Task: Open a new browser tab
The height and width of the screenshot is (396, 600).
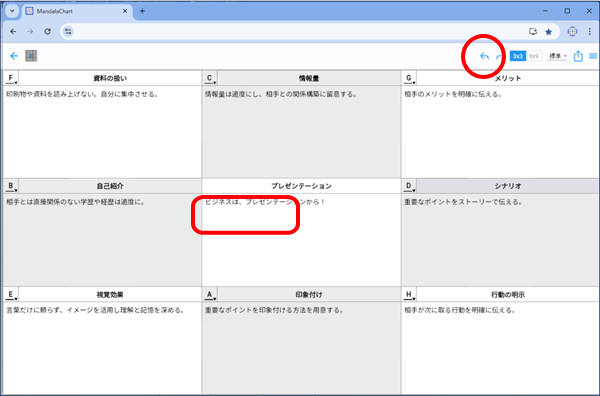Action: 142,11
